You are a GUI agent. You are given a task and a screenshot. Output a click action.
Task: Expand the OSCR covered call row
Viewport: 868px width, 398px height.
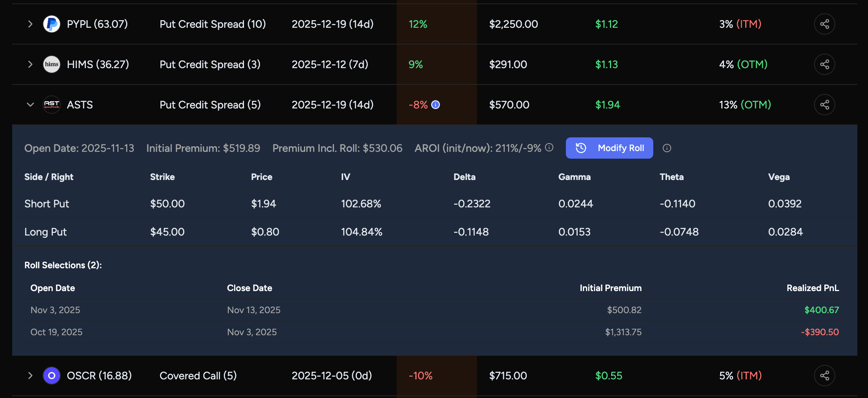pos(30,376)
